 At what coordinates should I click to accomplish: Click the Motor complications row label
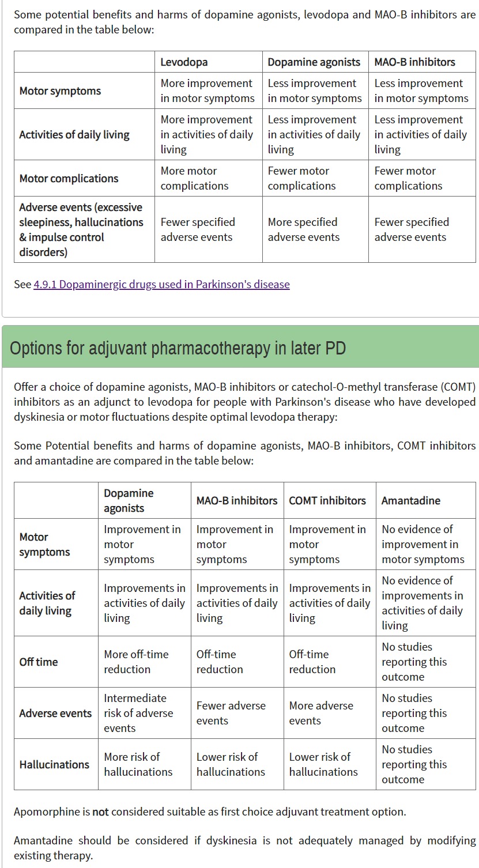(69, 179)
